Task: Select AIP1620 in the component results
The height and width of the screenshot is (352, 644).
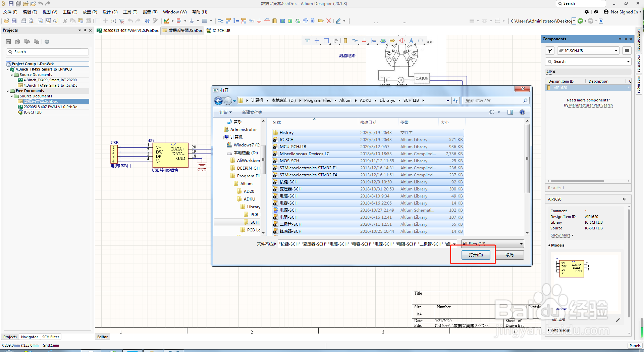Action: (588, 88)
